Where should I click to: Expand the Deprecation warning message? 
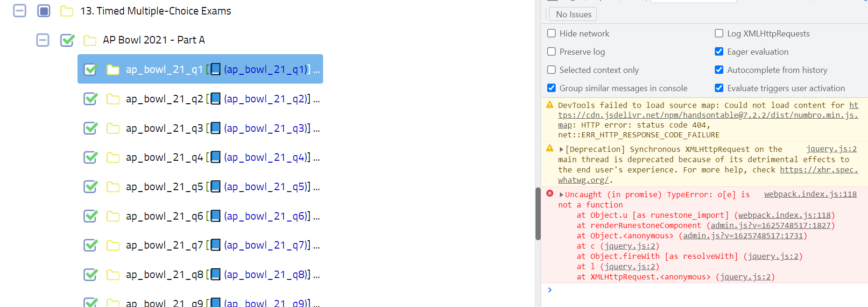coord(561,150)
